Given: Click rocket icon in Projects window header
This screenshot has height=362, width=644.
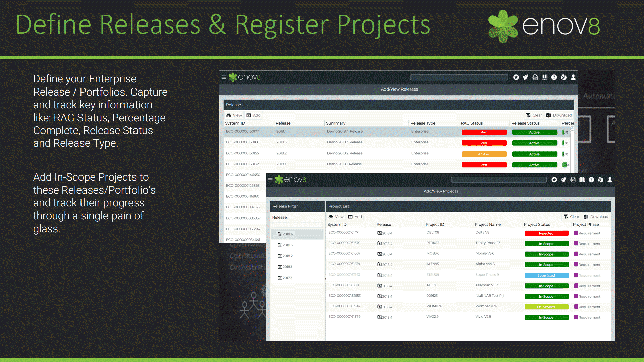Looking at the screenshot, I should click(563, 180).
